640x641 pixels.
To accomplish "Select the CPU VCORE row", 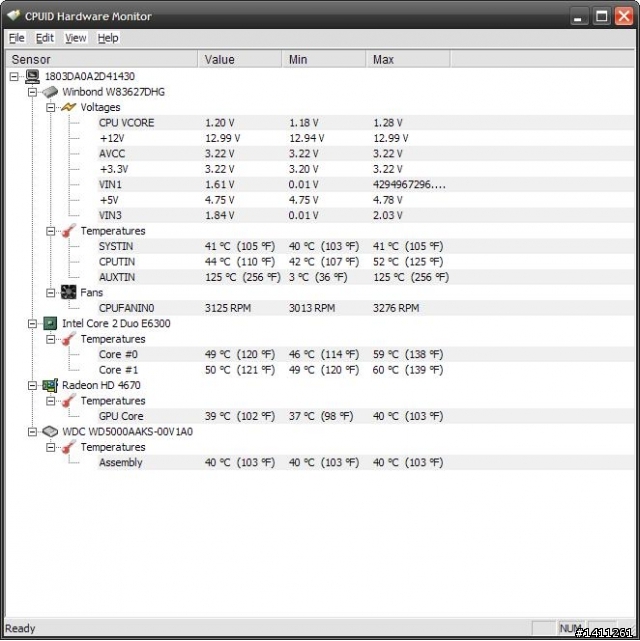I will [x=365, y=123].
